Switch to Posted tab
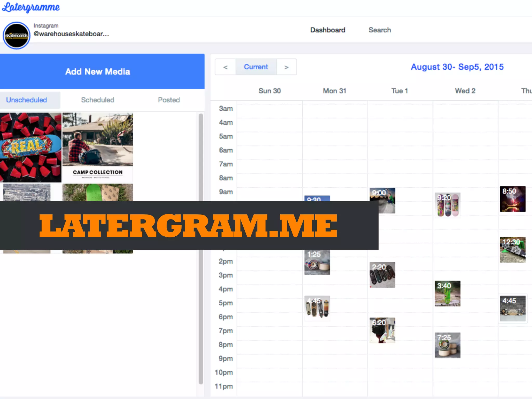The image size is (532, 399). (169, 100)
